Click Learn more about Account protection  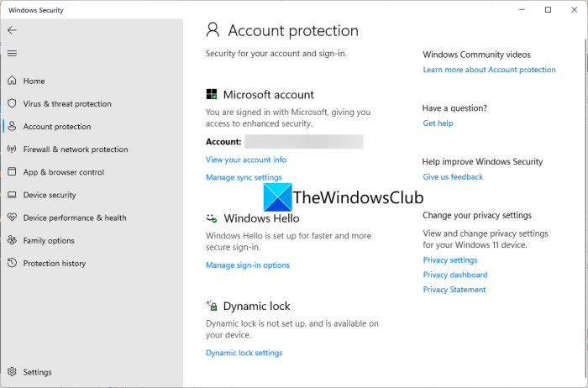[489, 70]
